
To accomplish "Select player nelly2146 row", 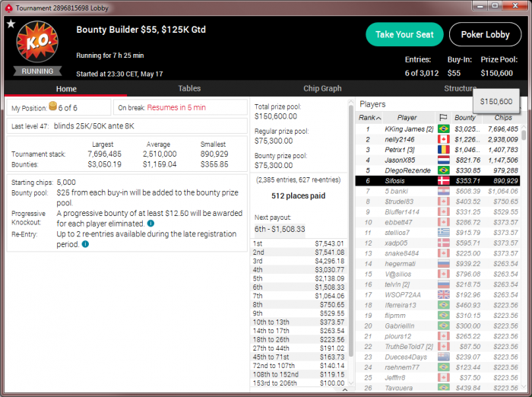I will (x=438, y=139).
